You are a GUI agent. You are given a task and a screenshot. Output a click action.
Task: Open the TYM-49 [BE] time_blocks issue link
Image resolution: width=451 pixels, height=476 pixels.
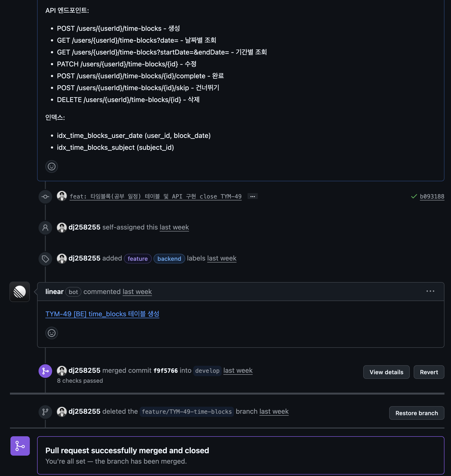(x=102, y=314)
